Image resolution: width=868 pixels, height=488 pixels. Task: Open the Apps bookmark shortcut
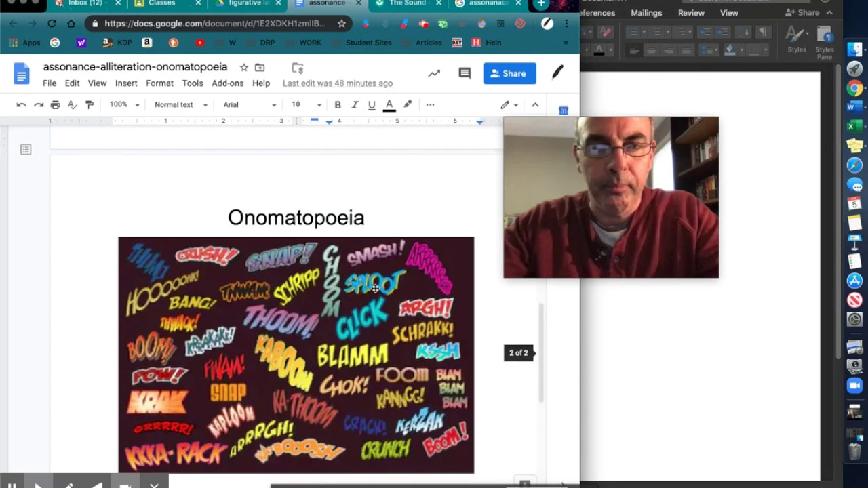[x=26, y=43]
